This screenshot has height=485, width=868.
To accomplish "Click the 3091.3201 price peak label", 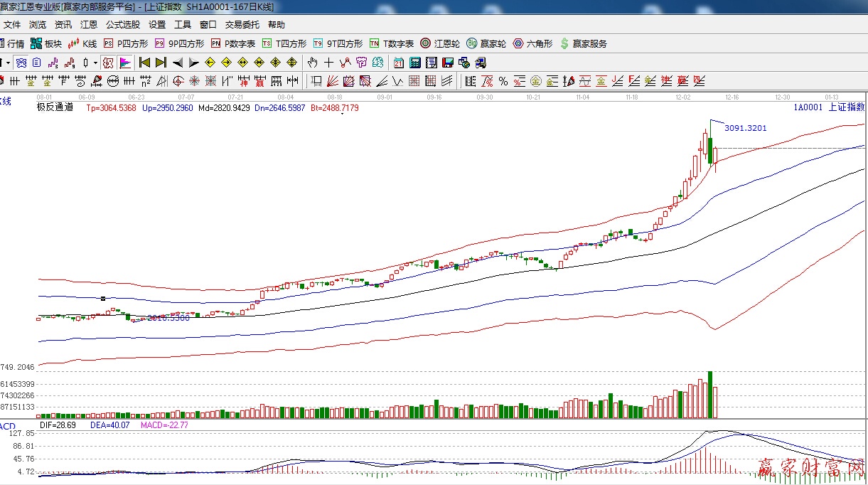I will 745,128.
